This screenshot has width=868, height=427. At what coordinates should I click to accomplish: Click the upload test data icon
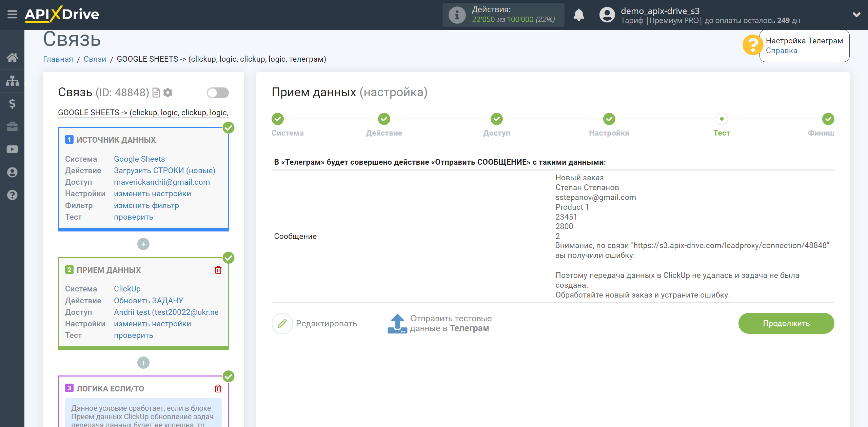click(x=397, y=324)
